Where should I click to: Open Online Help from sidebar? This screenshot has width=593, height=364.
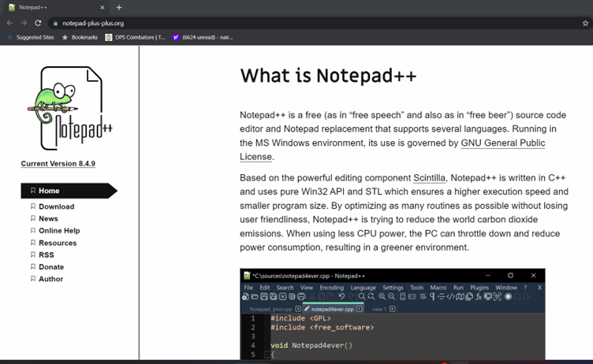(x=59, y=231)
